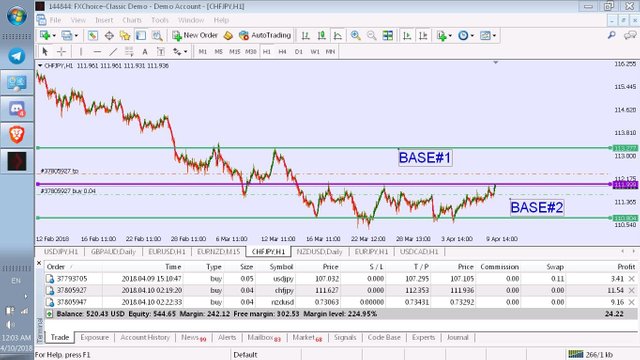Screen dimensions: 640x360
Task: Set timeframe to D1
Action: 299,51
